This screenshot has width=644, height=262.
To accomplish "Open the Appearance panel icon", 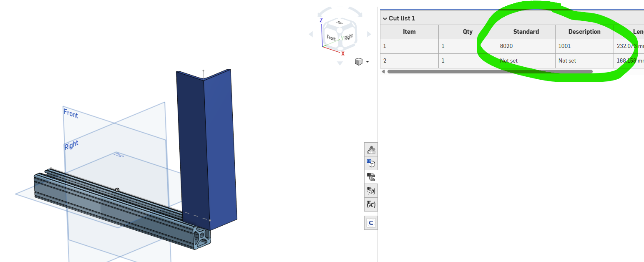I will click(371, 149).
